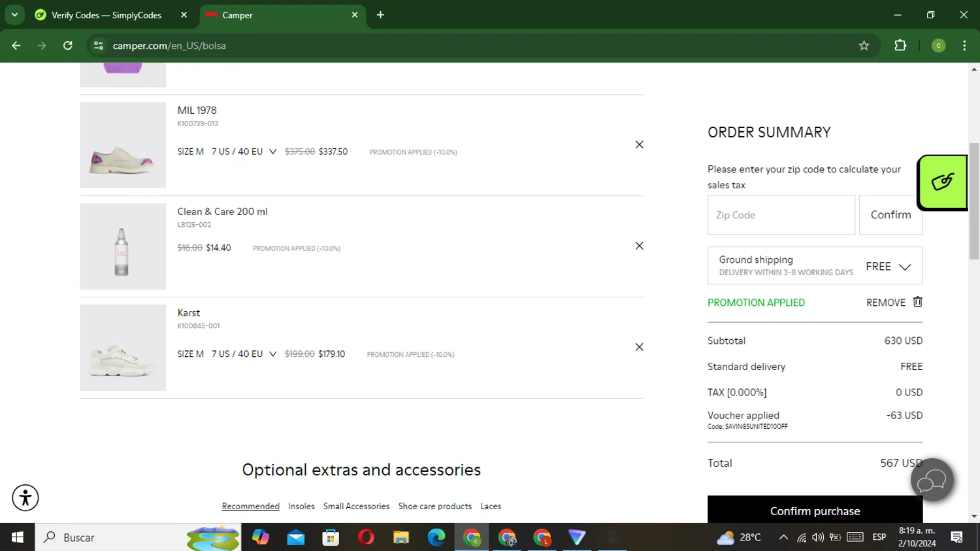Click the page vertical scrollbar thumb

(974, 201)
